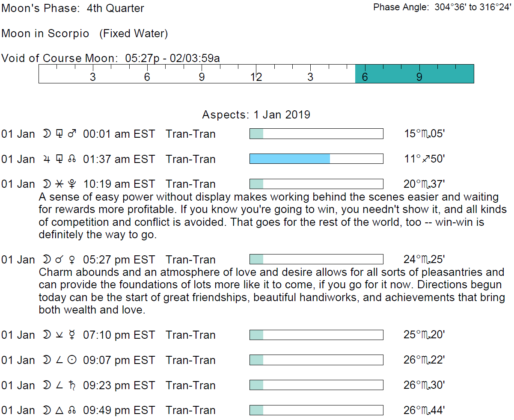
Task: Select the Pluto glyph in the 10:19 am aspect
Action: pyautogui.click(x=72, y=184)
